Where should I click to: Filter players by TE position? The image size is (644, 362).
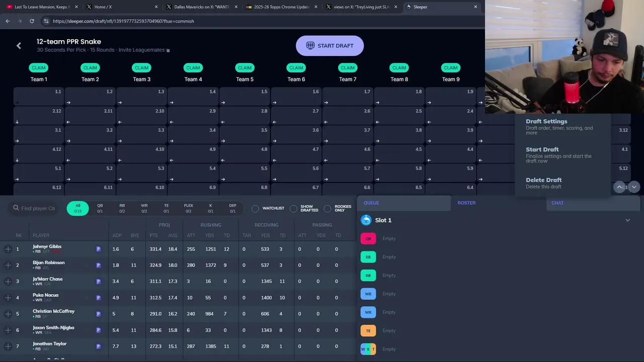pos(167,208)
